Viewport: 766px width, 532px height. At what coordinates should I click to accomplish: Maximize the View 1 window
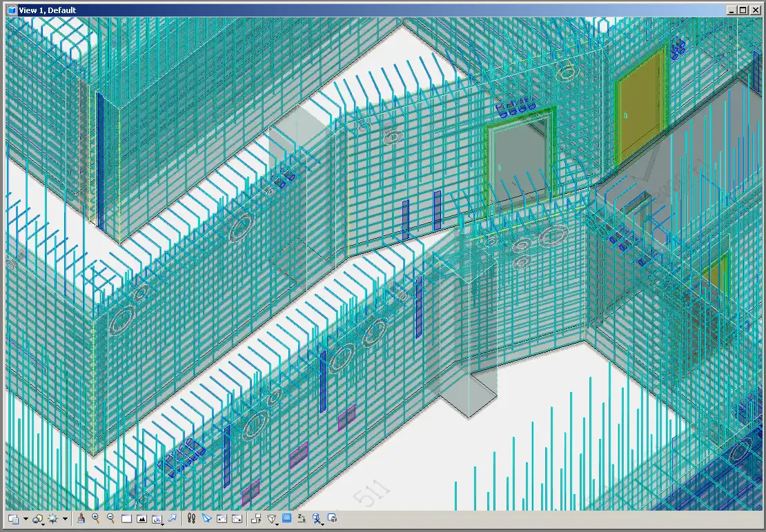742,10
